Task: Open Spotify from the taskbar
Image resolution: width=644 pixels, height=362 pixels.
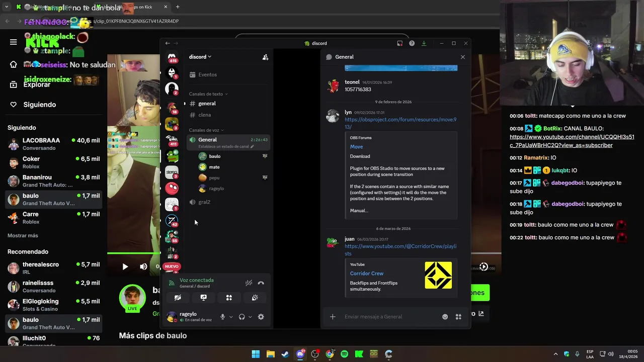Action: pos(344,354)
